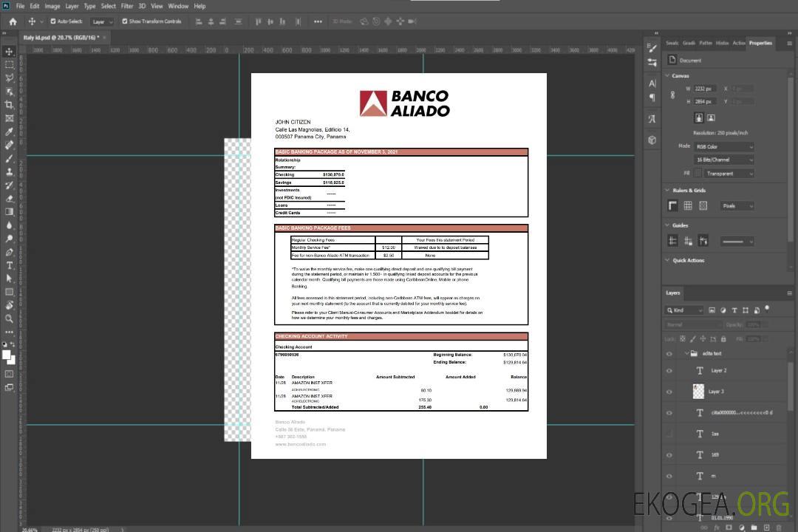Click the show grid icon in Rulers & Grids
The width and height of the screenshot is (798, 532).
coord(688,205)
